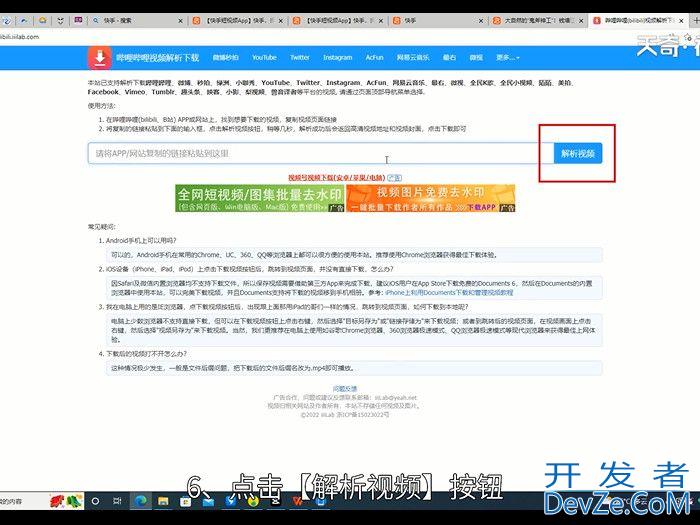Open the 网易云音乐 nav item

(412, 58)
